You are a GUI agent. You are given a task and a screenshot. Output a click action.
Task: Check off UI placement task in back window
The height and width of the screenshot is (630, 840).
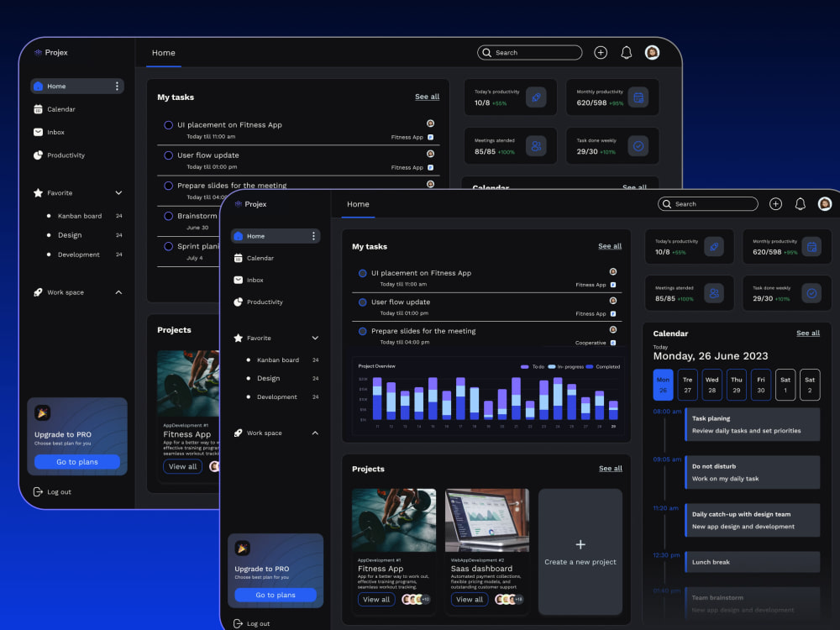click(168, 125)
